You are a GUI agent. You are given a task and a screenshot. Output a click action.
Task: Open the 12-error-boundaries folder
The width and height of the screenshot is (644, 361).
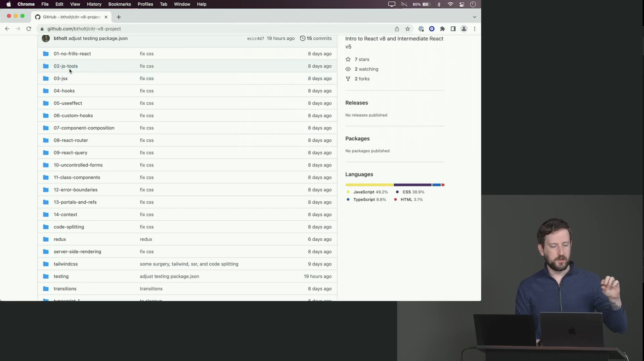(x=76, y=190)
